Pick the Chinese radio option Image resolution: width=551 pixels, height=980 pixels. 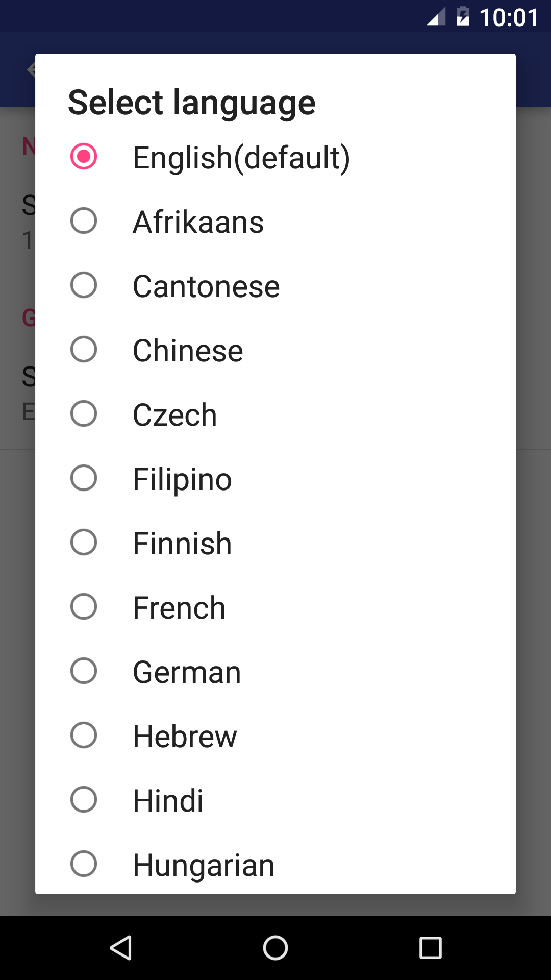84,349
